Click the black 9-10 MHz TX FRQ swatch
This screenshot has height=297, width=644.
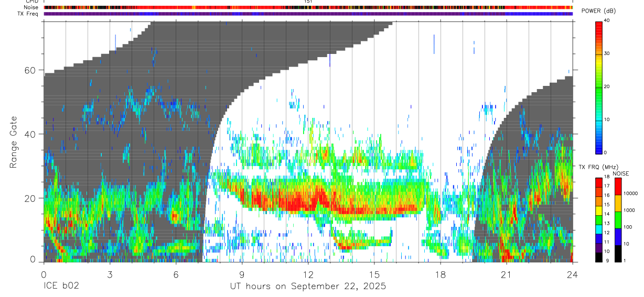coord(599,257)
